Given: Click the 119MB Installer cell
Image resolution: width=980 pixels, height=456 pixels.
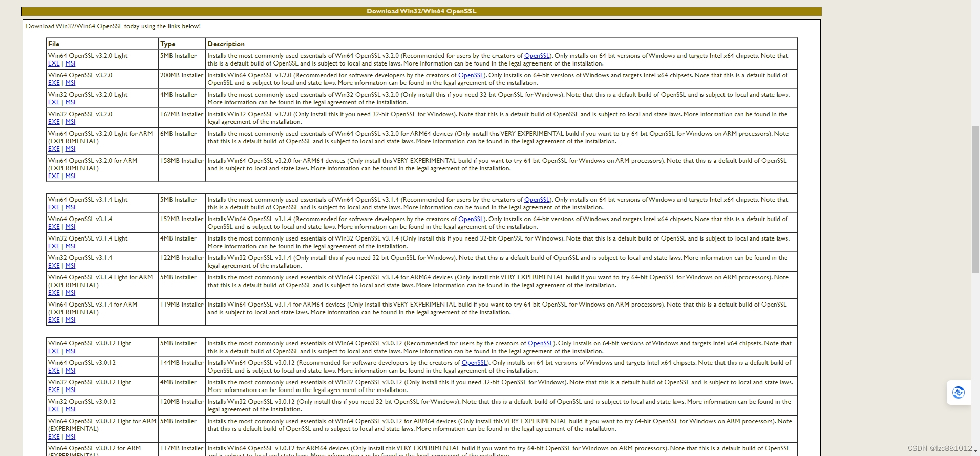Looking at the screenshot, I should pyautogui.click(x=182, y=312).
